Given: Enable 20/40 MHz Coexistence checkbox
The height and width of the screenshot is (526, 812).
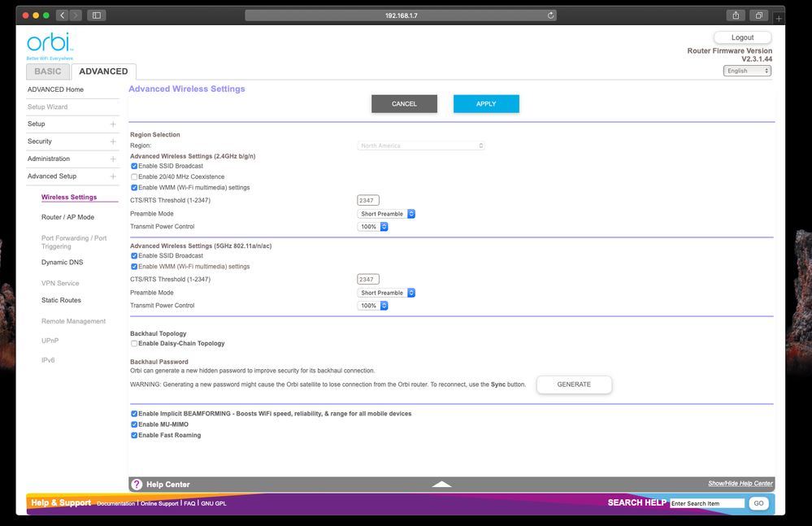Looking at the screenshot, I should (134, 177).
